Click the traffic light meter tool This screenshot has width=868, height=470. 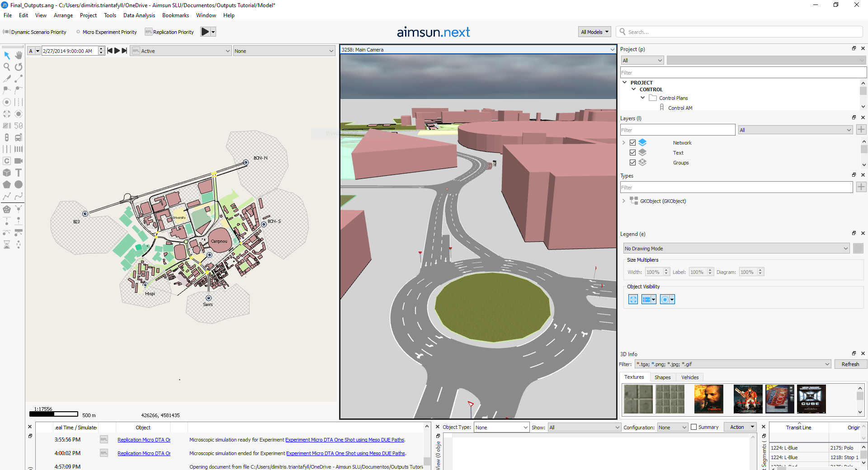[x=7, y=137]
